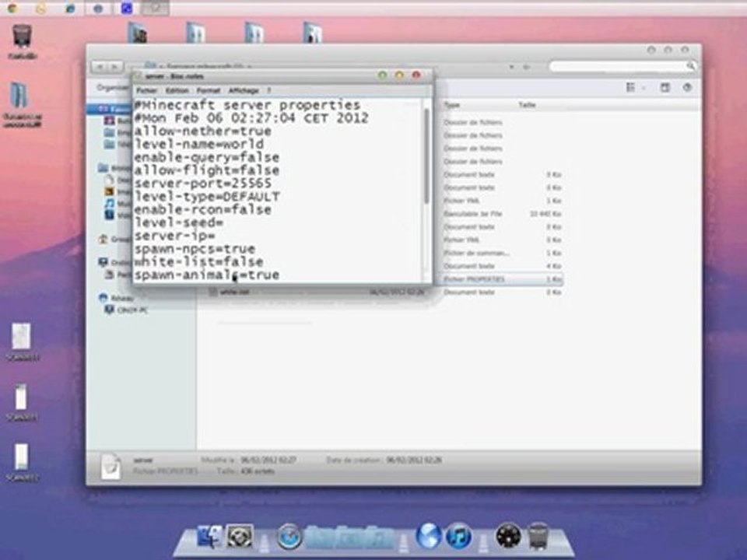This screenshot has width=747, height=560.
Task: Click the Notepad vertical scrollbar thumb
Action: tap(426, 156)
